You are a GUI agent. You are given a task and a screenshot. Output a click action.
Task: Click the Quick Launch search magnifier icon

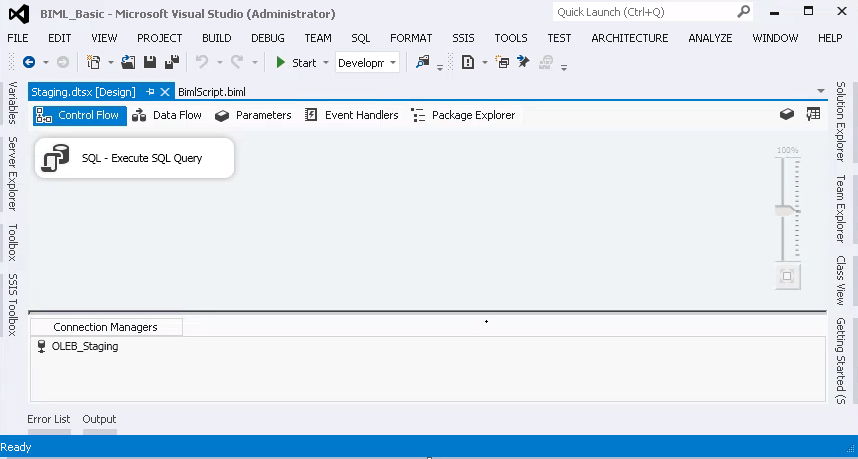[x=743, y=11]
